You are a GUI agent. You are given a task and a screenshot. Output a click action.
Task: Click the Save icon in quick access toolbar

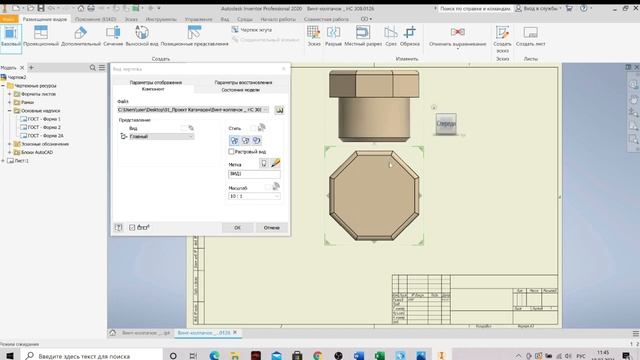pyautogui.click(x=41, y=8)
